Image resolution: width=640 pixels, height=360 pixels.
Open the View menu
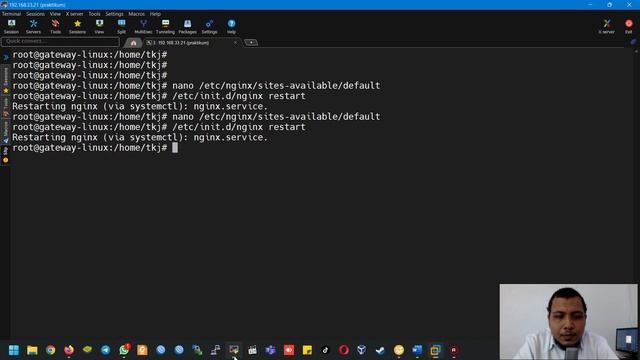pyautogui.click(x=55, y=14)
